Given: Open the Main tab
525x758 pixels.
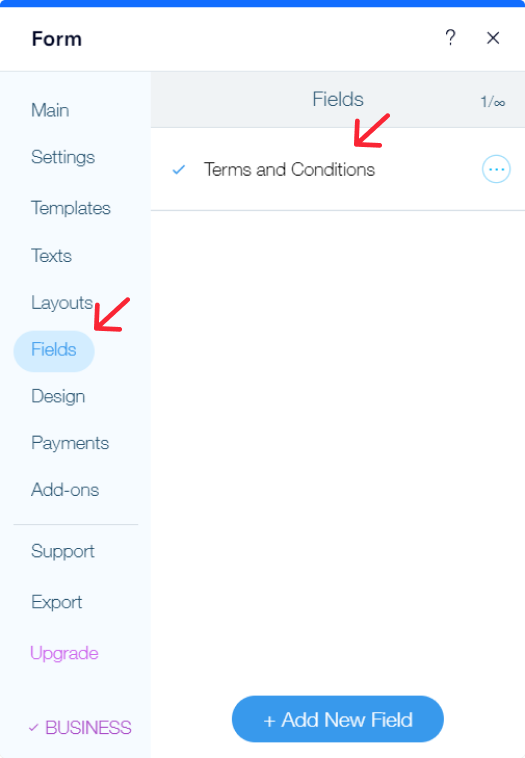Looking at the screenshot, I should pos(50,110).
